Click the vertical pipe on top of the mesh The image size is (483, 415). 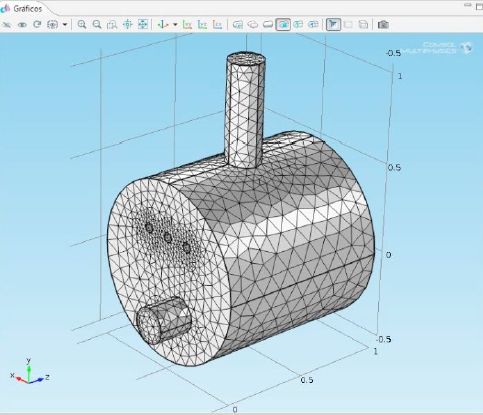coord(245,110)
